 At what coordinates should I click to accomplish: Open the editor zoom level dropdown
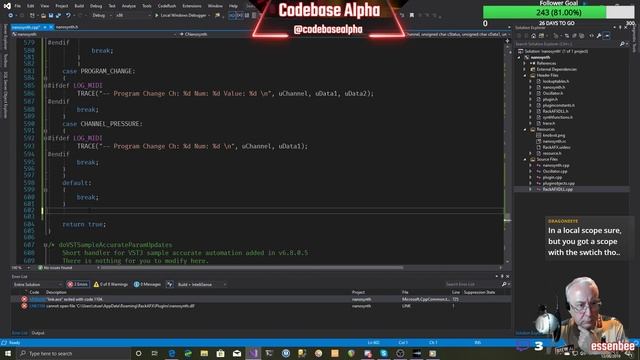21,268
